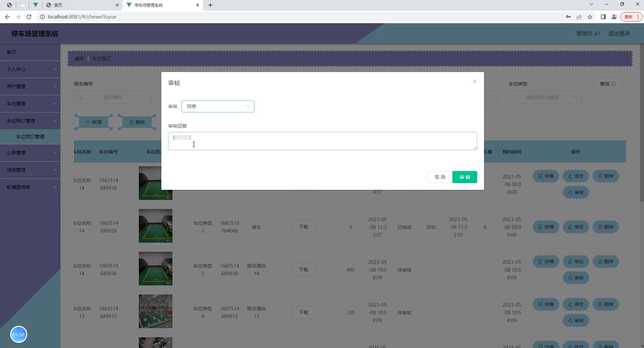Open the password key icon in address bar
644x348 pixels.
[568, 17]
